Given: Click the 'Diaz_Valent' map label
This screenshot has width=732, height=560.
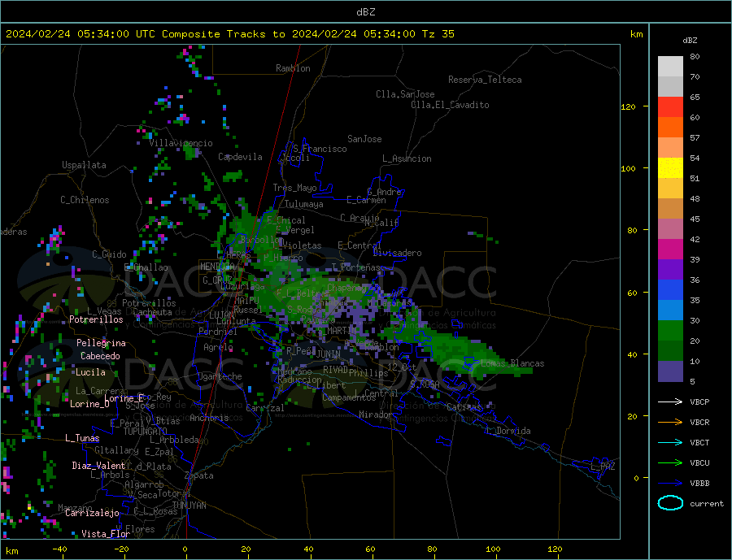Looking at the screenshot, I should click(98, 466).
